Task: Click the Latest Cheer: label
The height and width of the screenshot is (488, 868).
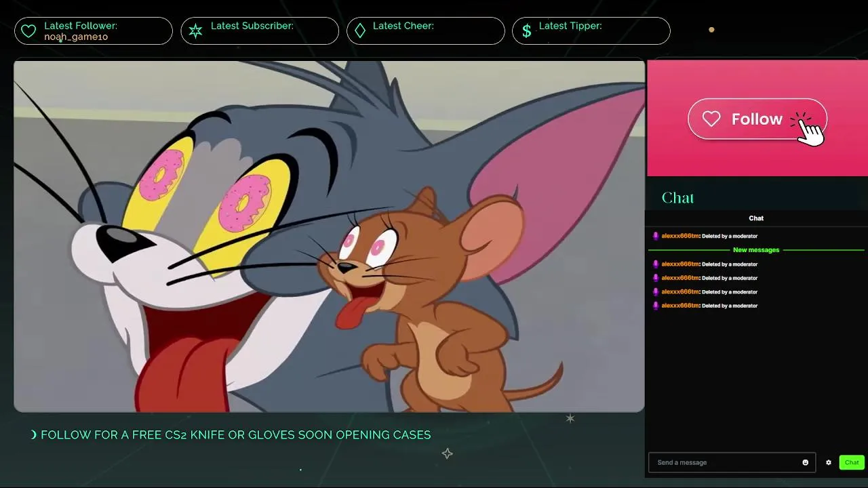Action: pyautogui.click(x=403, y=26)
